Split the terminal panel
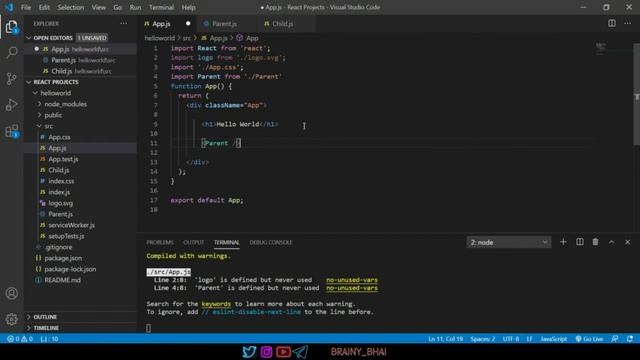The width and height of the screenshot is (640, 360). [x=580, y=242]
